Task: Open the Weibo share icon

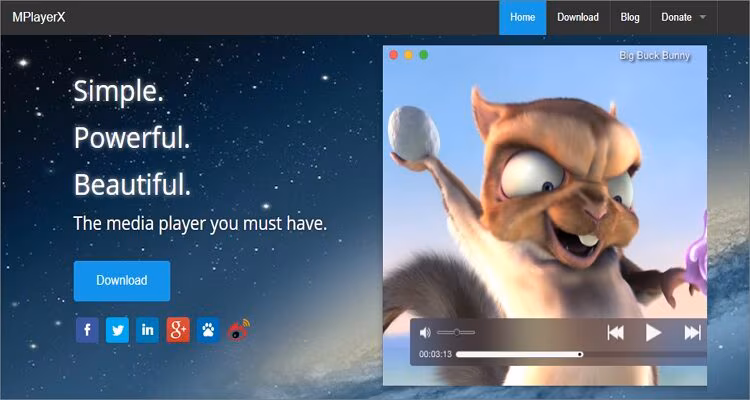Action: tap(238, 330)
